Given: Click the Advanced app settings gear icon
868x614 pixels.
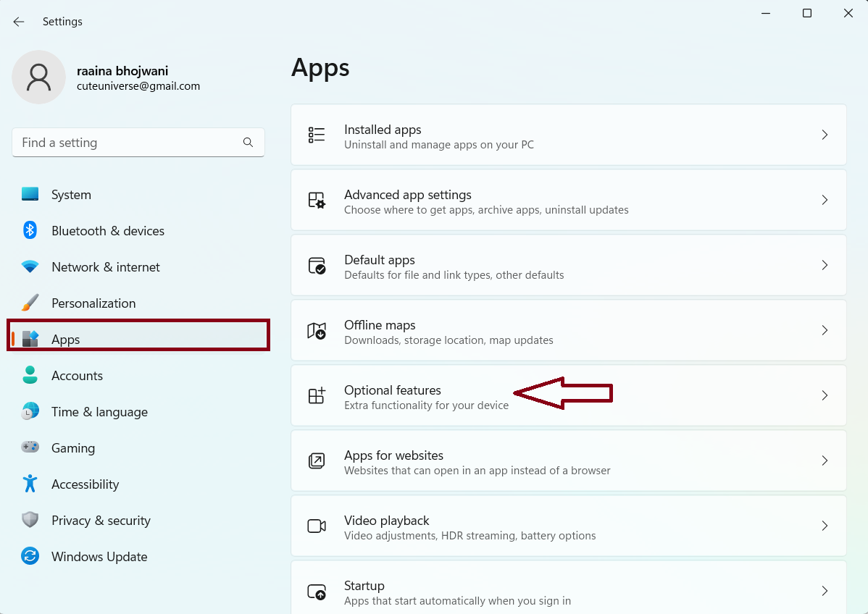Looking at the screenshot, I should coord(317,201).
